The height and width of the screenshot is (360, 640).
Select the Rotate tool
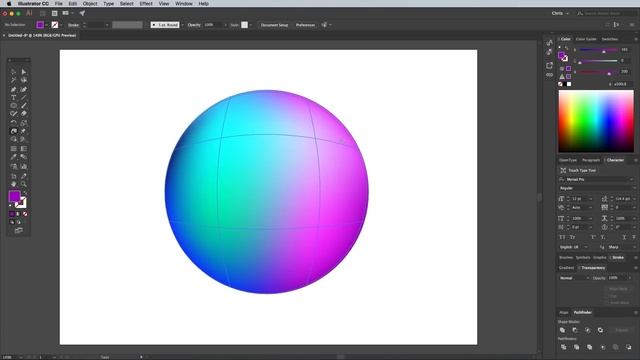click(13, 122)
